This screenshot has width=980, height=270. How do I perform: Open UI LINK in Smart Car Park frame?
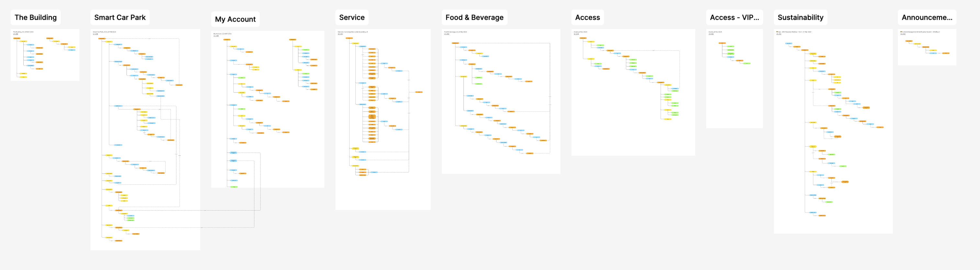[x=95, y=34]
